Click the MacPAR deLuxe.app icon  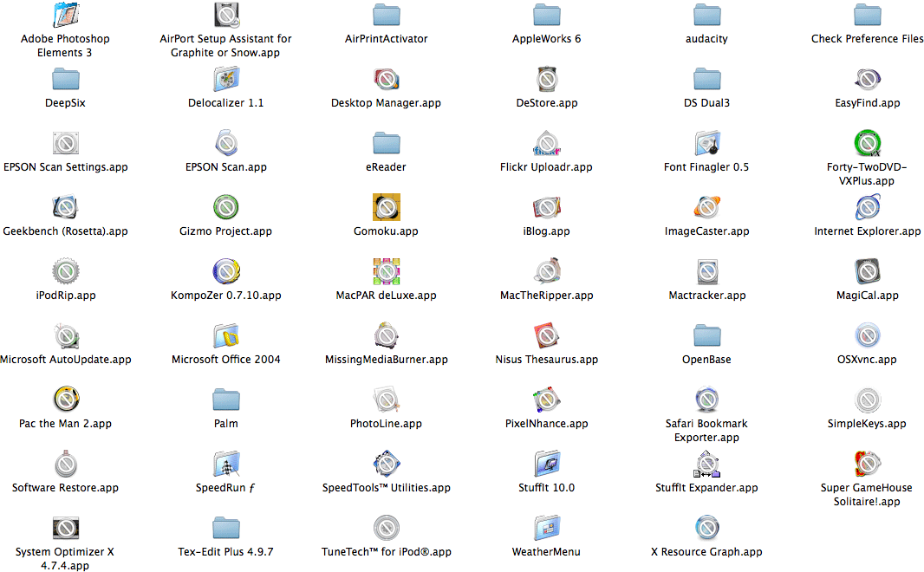point(387,271)
